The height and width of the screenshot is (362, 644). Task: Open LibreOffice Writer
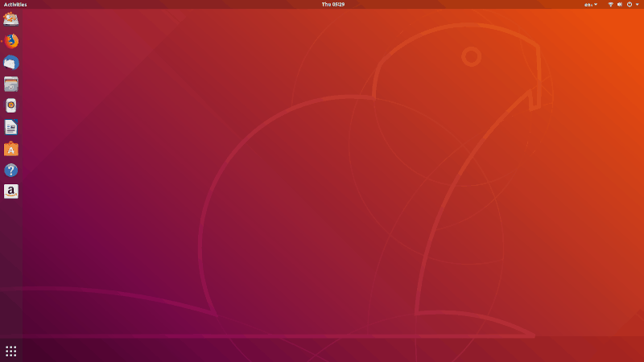point(11,127)
